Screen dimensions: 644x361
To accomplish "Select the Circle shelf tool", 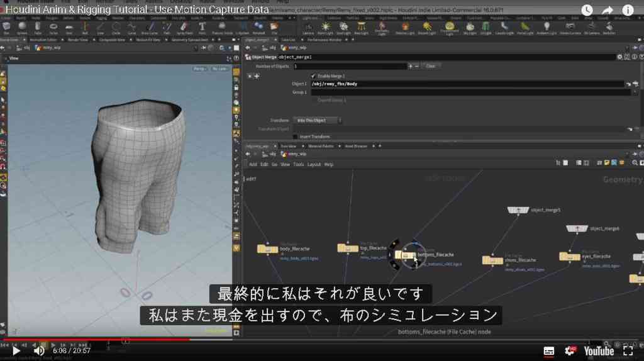I will pyautogui.click(x=116, y=28).
